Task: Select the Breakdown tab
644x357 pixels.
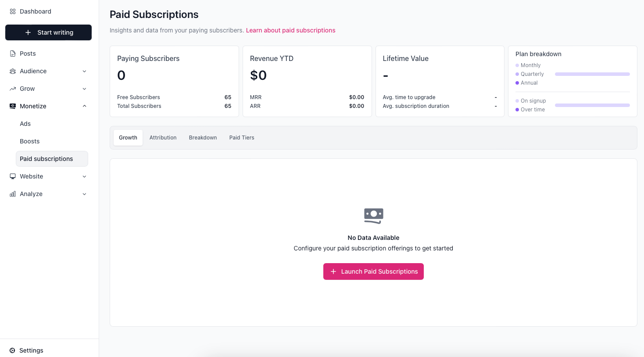Action: pos(203,138)
